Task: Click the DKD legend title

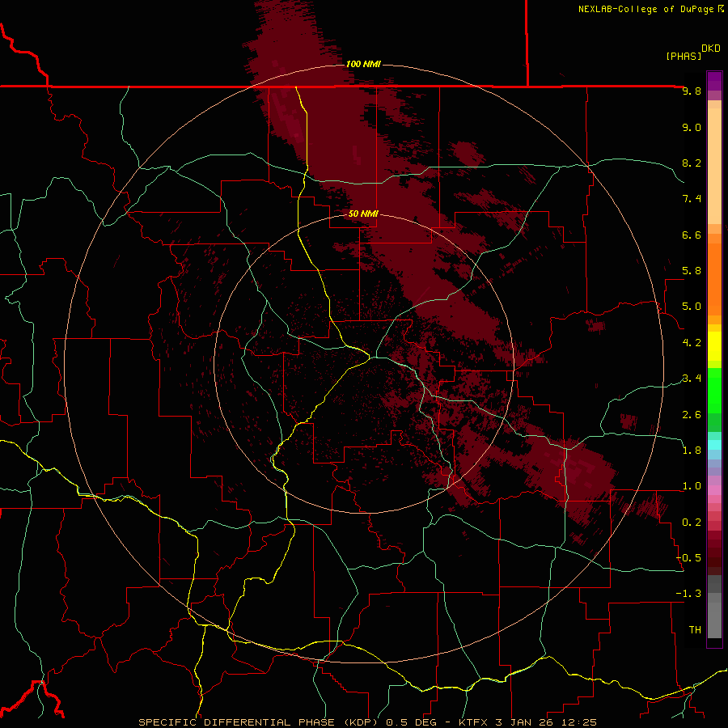Action: (x=711, y=49)
